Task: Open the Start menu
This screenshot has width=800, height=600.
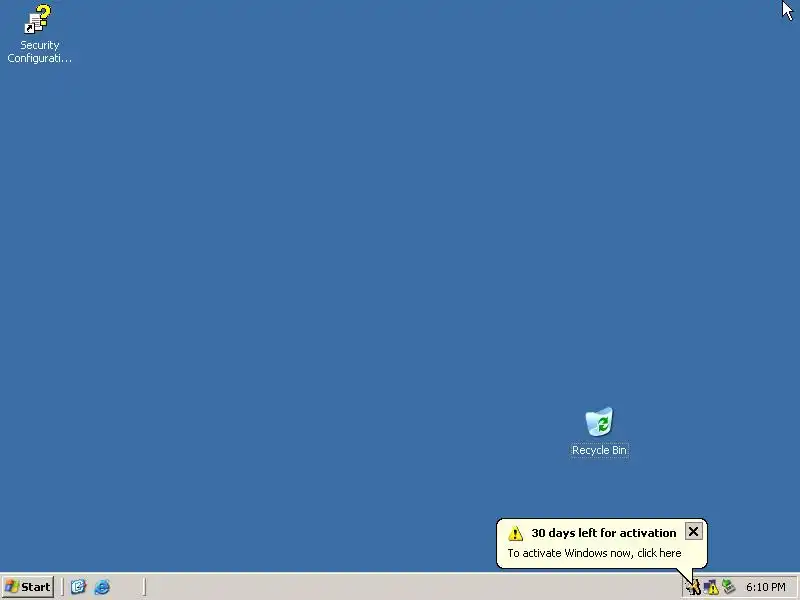Action: pyautogui.click(x=28, y=587)
